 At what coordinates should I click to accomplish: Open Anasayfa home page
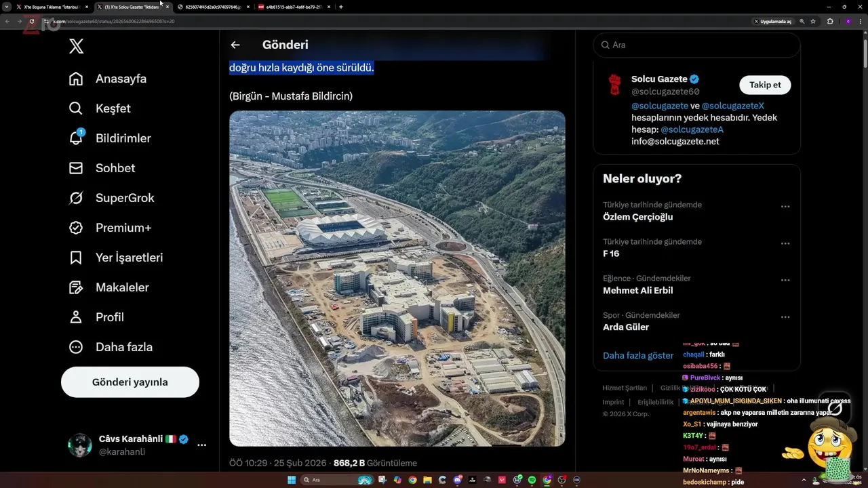(x=108, y=79)
